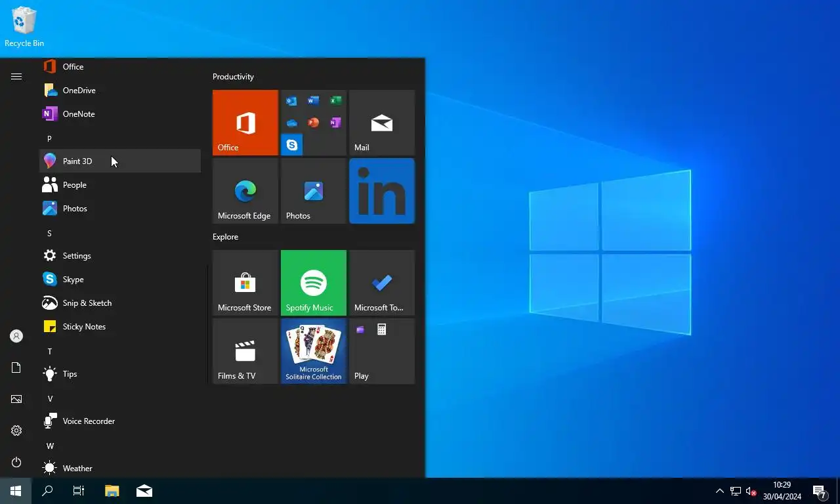Click the app list scrollbar
840x504 pixels.
pos(208,325)
